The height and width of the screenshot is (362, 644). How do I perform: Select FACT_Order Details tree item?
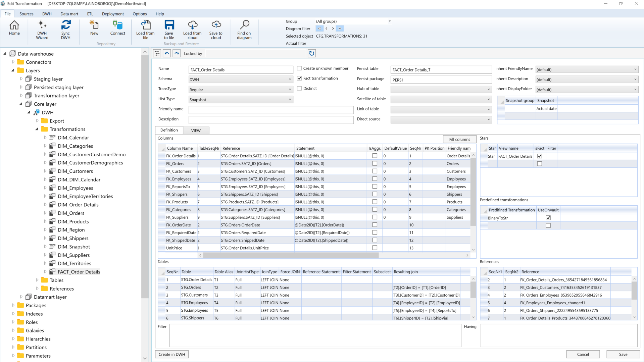(79, 272)
